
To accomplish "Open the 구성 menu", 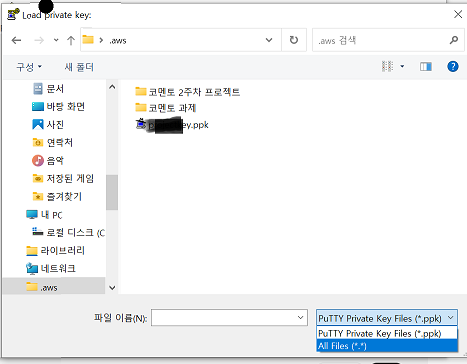I will pos(29,67).
